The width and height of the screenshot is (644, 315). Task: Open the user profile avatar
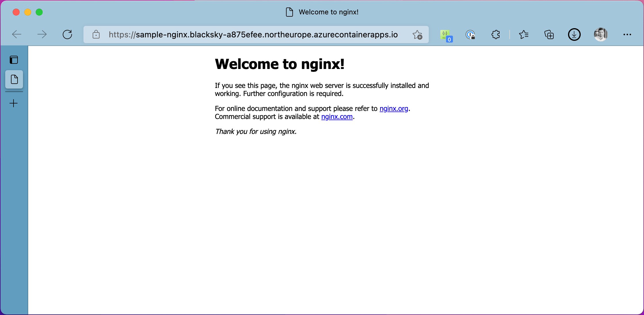pyautogui.click(x=601, y=34)
